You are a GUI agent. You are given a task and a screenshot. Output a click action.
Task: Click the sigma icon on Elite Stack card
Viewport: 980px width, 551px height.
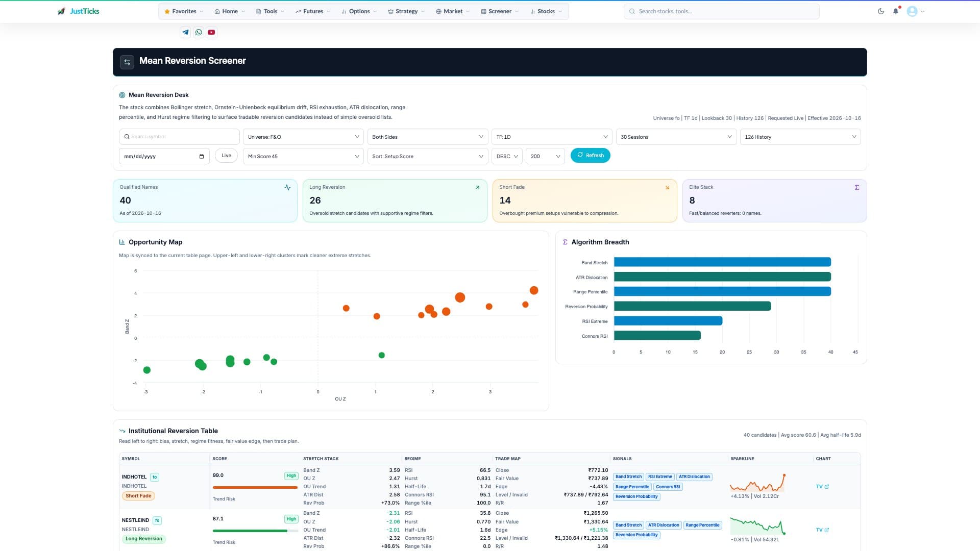(x=857, y=187)
